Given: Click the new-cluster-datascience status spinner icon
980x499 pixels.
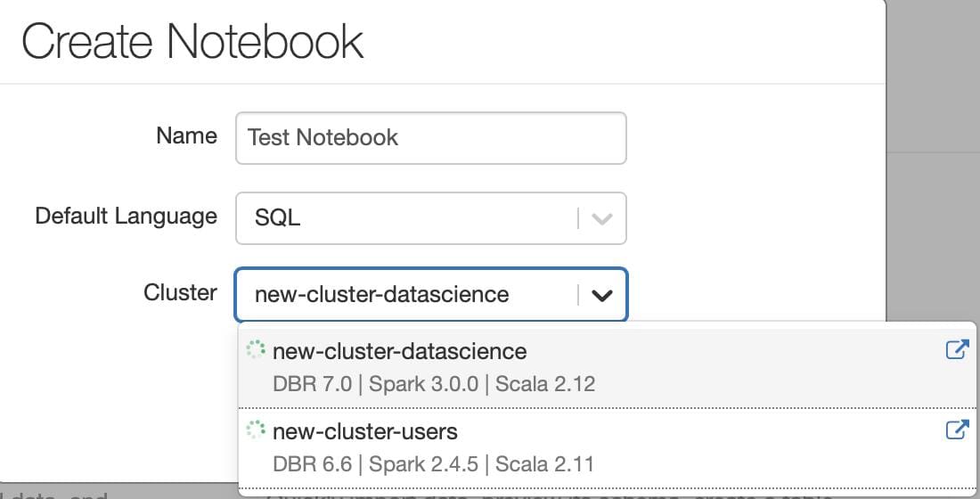Looking at the screenshot, I should pyautogui.click(x=256, y=349).
